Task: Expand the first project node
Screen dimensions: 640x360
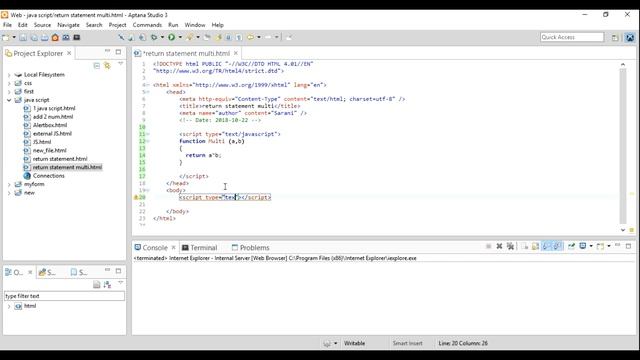Action: point(9,92)
